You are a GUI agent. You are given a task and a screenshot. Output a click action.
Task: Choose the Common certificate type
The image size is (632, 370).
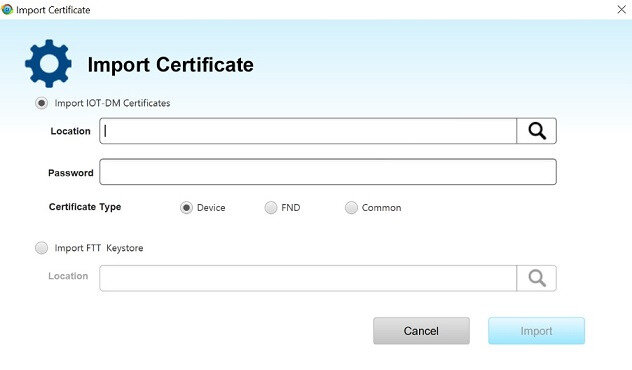coord(351,208)
